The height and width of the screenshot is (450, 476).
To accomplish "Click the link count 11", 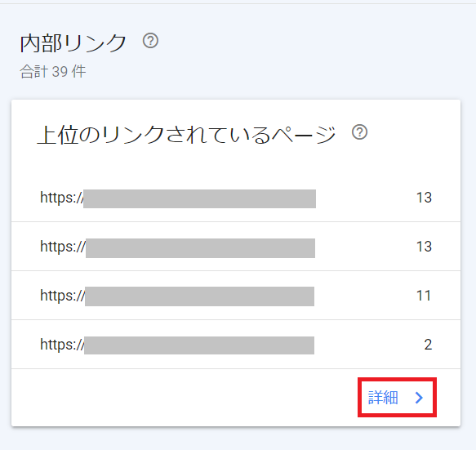I will (424, 296).
